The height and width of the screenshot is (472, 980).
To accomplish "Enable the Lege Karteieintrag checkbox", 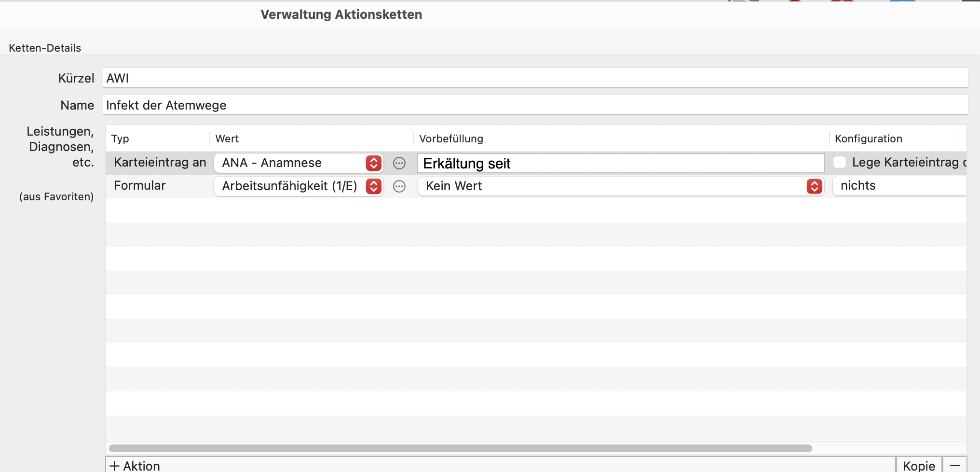I will [840, 162].
